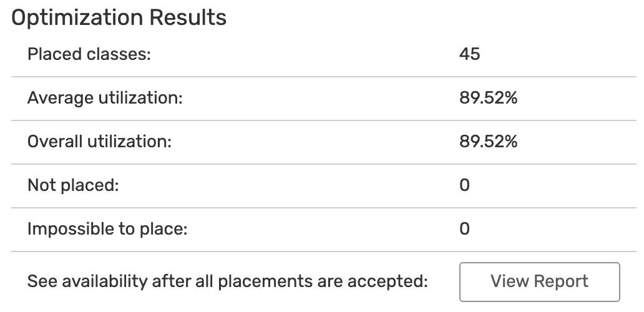Image resolution: width=644 pixels, height=312 pixels.
Task: Select the Overall utilization label
Action: click(x=99, y=141)
